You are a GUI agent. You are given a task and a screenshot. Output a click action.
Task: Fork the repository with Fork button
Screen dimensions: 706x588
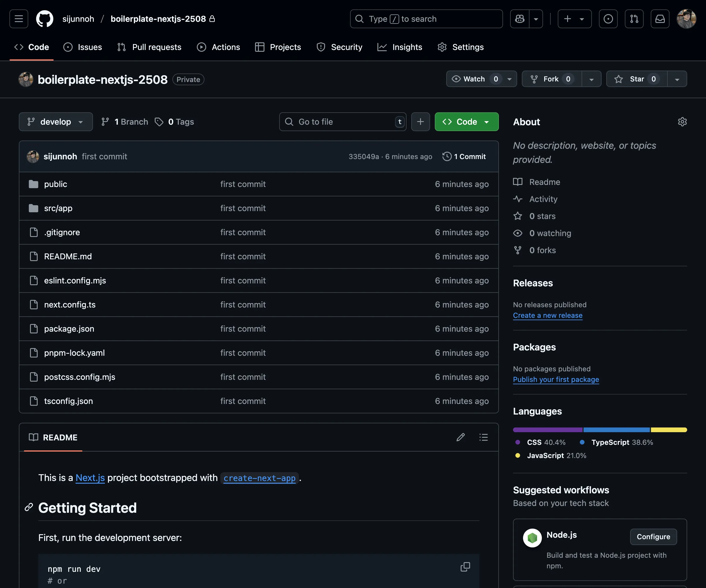pos(552,79)
